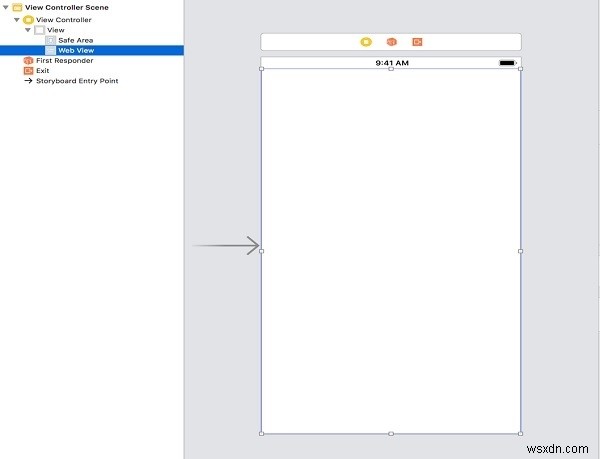Image resolution: width=600 pixels, height=459 pixels.
Task: Click the right-middle resize handle of Web View
Action: (520, 251)
